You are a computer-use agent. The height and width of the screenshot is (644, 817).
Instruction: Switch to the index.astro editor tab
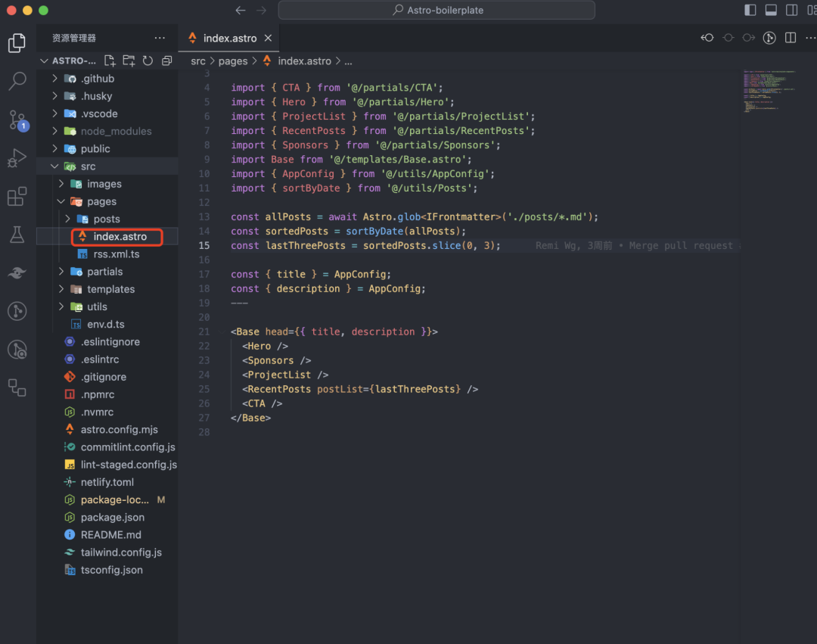[x=229, y=38]
